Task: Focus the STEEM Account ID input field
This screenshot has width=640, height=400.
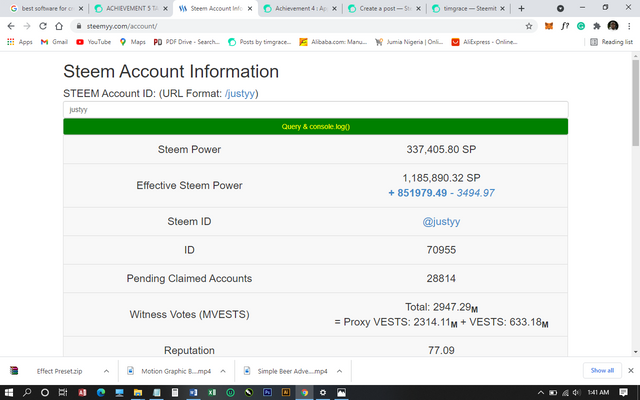Action: point(316,109)
